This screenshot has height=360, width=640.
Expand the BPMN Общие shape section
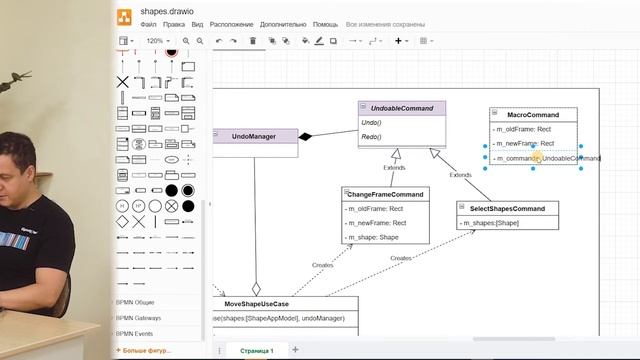pos(135,302)
